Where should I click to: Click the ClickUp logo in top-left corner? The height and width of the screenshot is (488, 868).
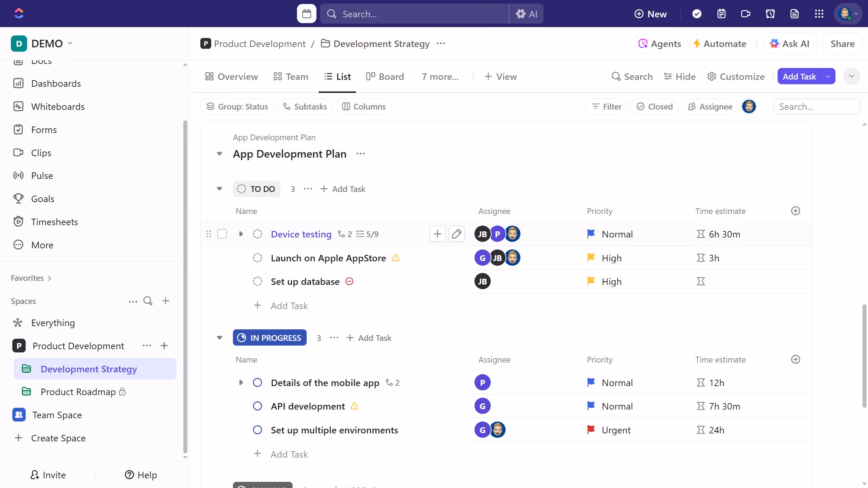[19, 13]
